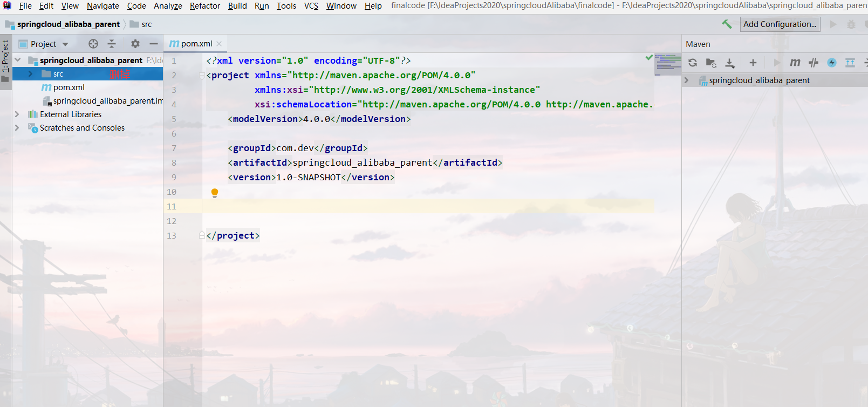Generate sources and update folders in Maven
The width and height of the screenshot is (868, 407).
711,63
